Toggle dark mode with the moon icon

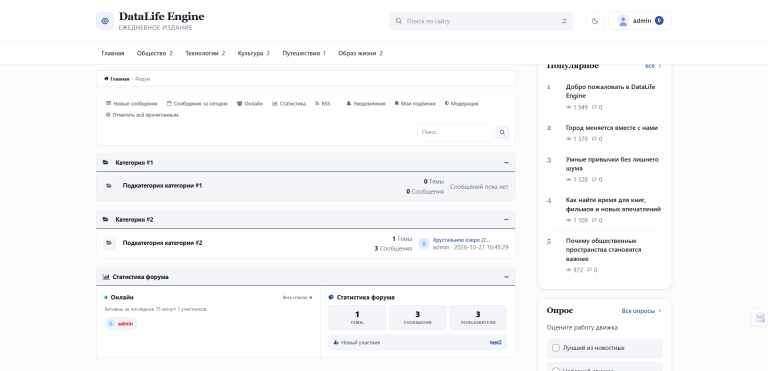[595, 21]
